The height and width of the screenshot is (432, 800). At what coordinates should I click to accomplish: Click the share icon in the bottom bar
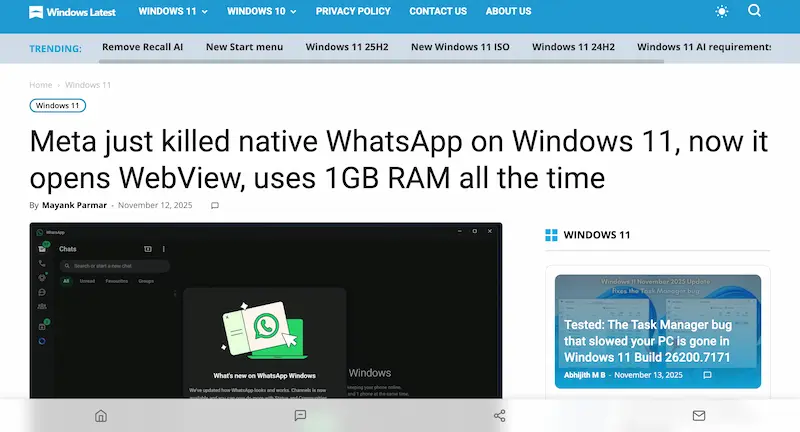point(500,415)
